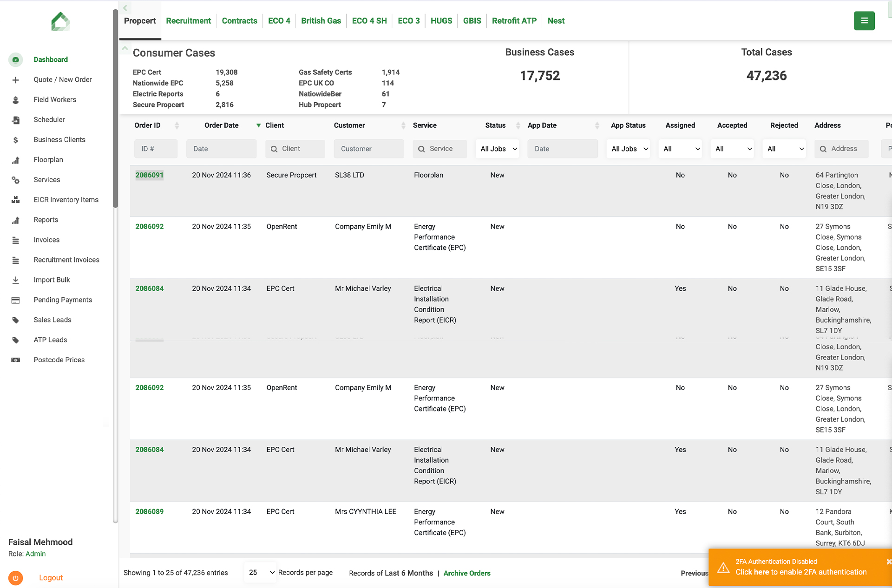Toggle the Order Date sort direction arrow
This screenshot has height=588, width=892.
tap(258, 125)
